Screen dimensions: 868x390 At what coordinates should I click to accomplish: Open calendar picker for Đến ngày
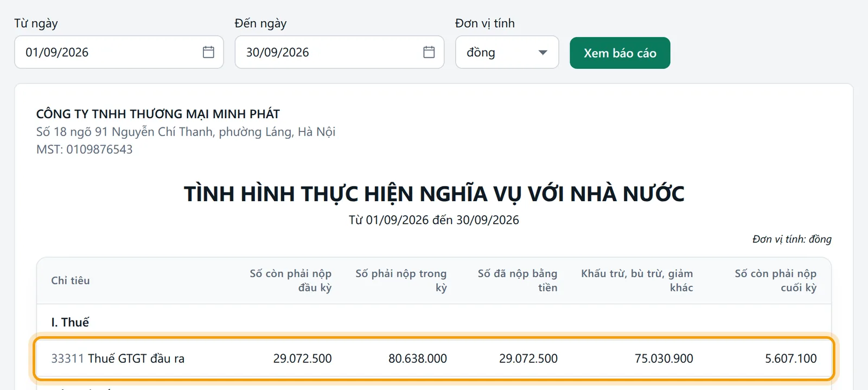pyautogui.click(x=429, y=52)
